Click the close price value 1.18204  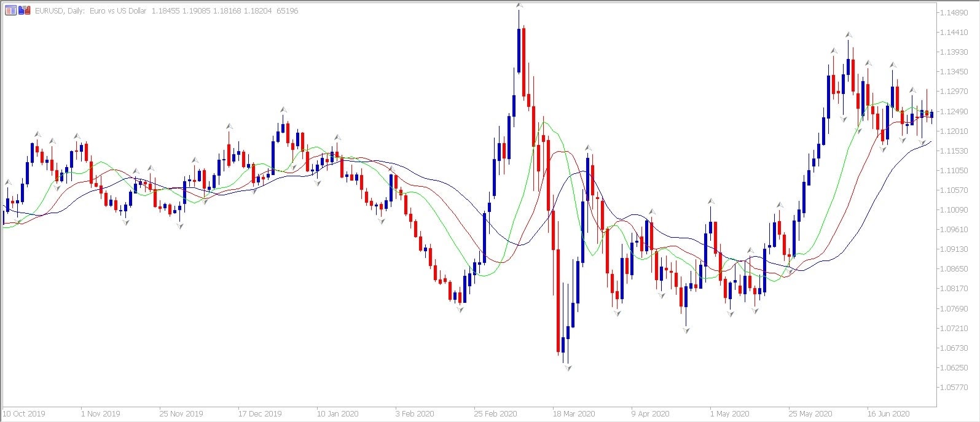[x=258, y=10]
